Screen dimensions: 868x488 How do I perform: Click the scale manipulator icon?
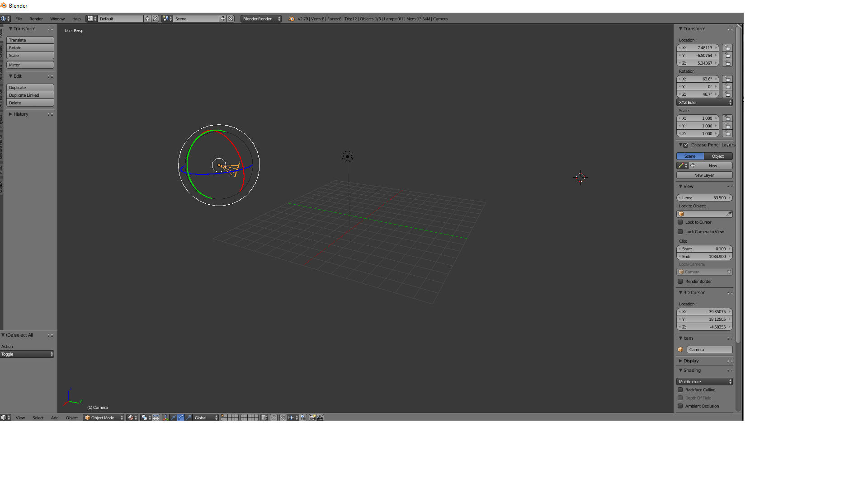tap(189, 418)
